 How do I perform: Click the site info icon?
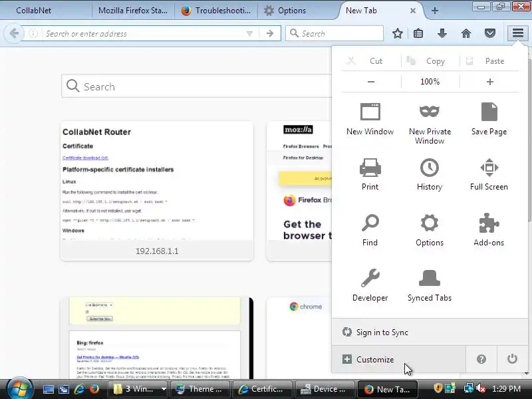point(33,33)
